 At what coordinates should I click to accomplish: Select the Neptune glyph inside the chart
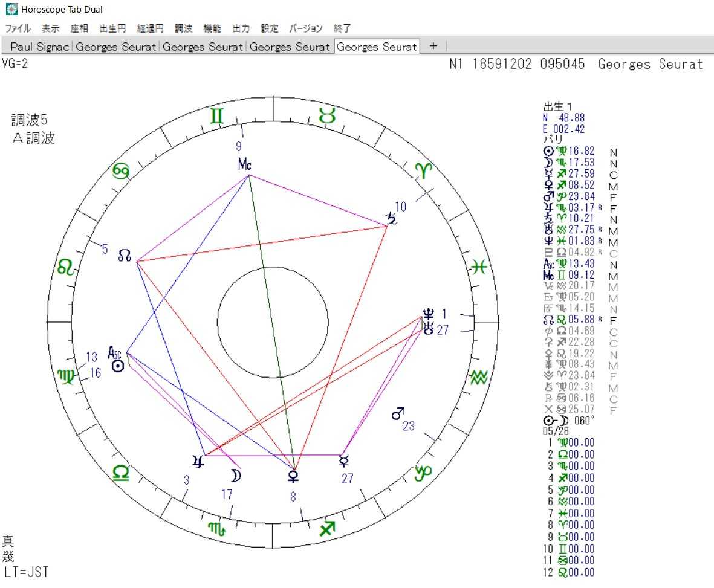pos(429,314)
